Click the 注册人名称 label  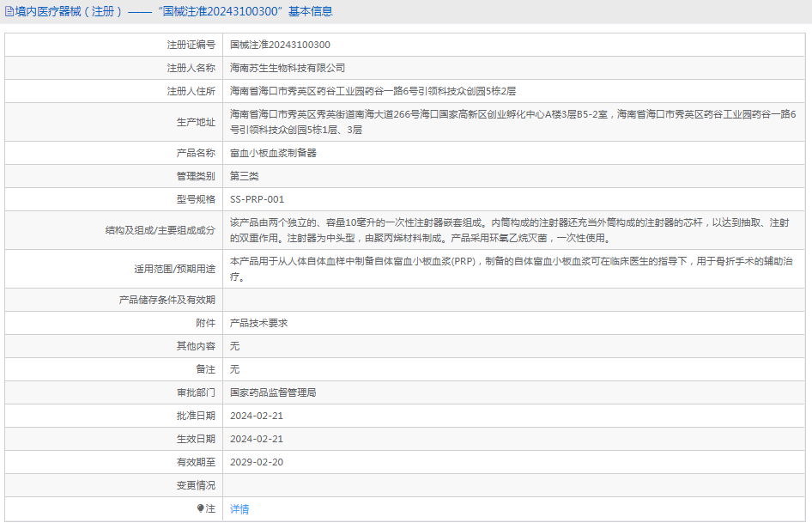(191, 68)
